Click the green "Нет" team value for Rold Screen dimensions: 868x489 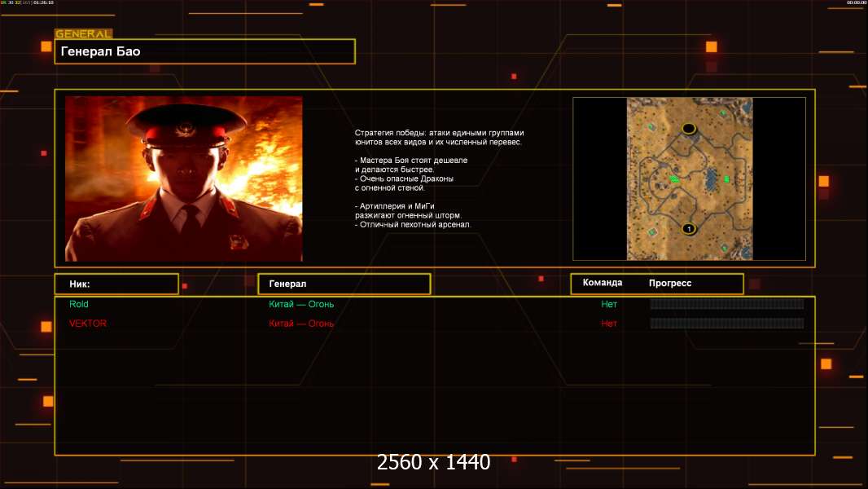609,304
